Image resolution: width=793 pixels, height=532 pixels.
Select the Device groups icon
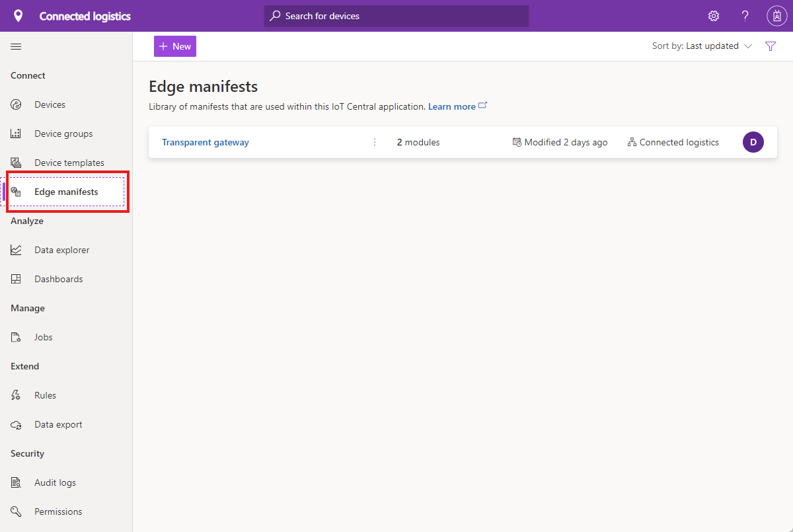[16, 133]
